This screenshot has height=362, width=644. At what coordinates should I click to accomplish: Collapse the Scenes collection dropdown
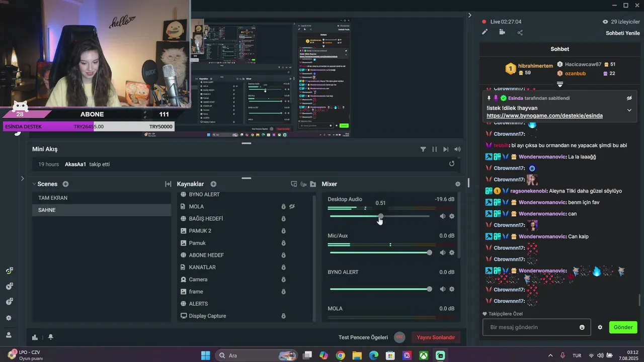[34, 184]
